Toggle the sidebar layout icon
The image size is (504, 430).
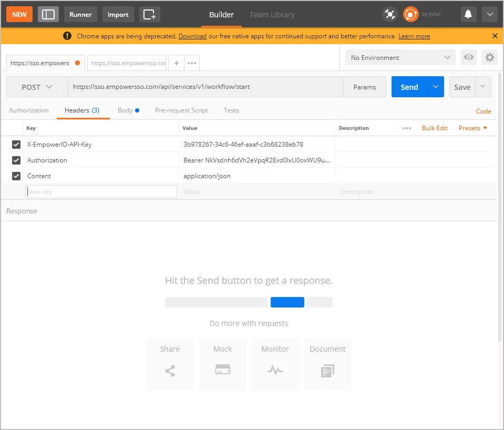pyautogui.click(x=48, y=14)
